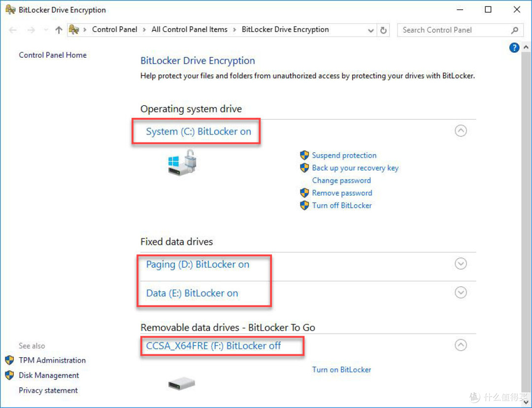532x408 pixels.
Task: Open the blue Help question icon
Action: click(x=514, y=47)
